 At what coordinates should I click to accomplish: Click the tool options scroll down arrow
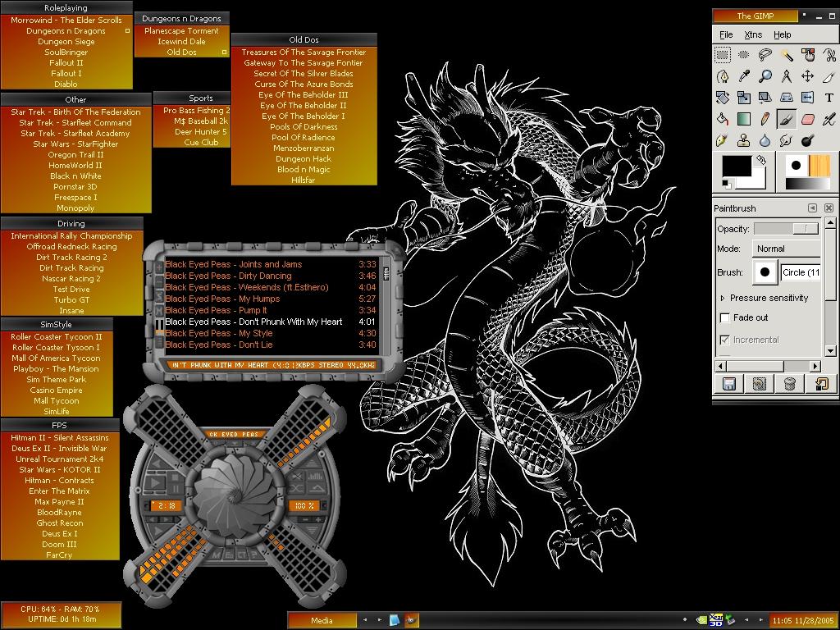830,351
